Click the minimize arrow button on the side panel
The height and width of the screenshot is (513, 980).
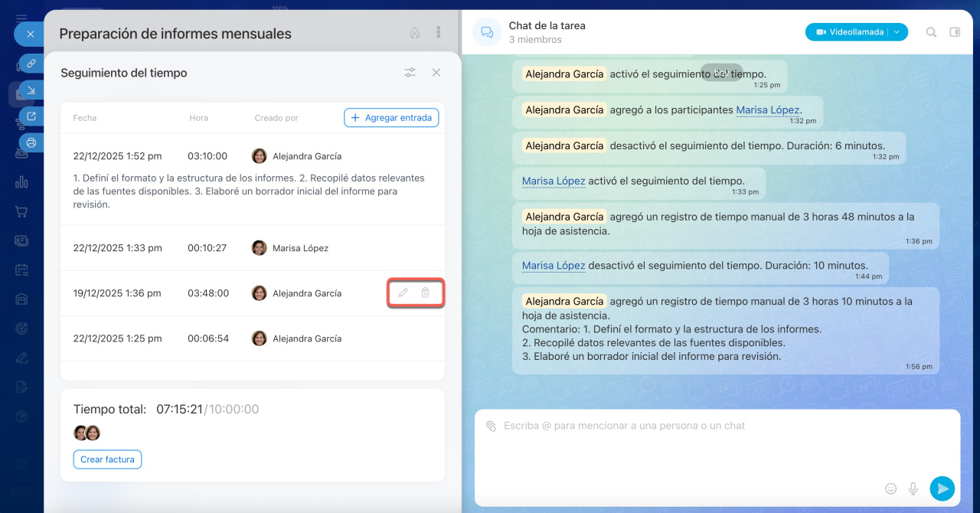click(31, 90)
